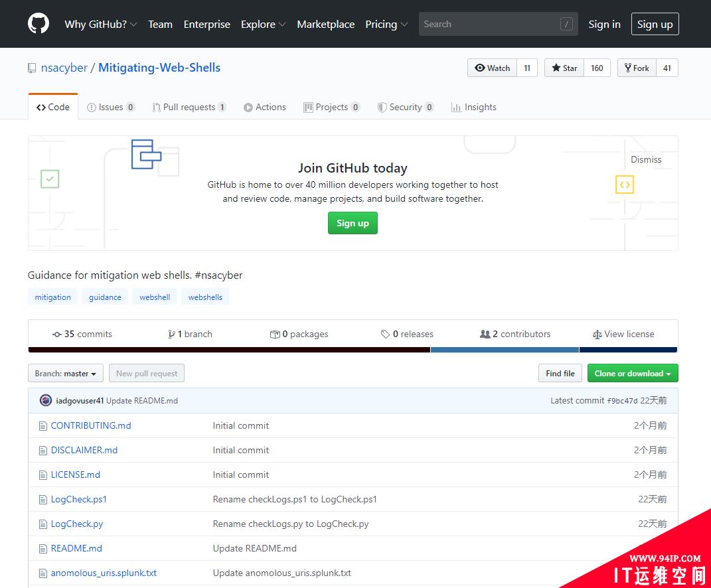Open the Clone or download dropdown
This screenshot has width=711, height=588.
[633, 373]
